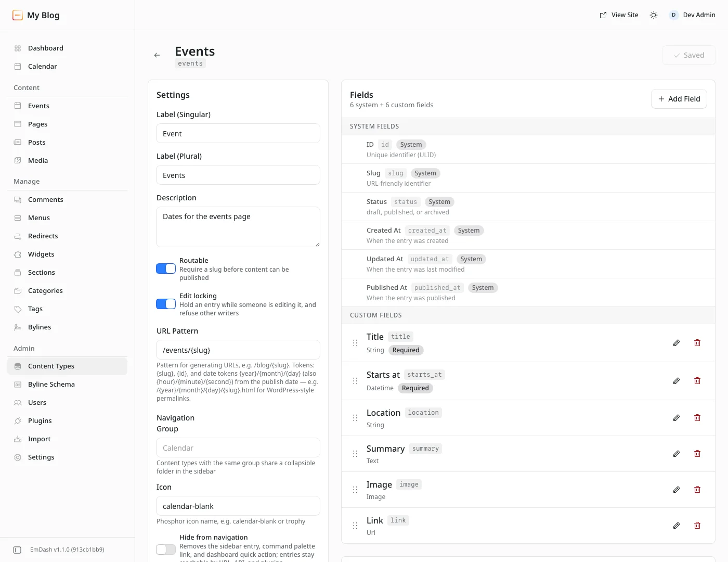The image size is (728, 562).
Task: Delete the Title custom field
Action: [x=697, y=343]
